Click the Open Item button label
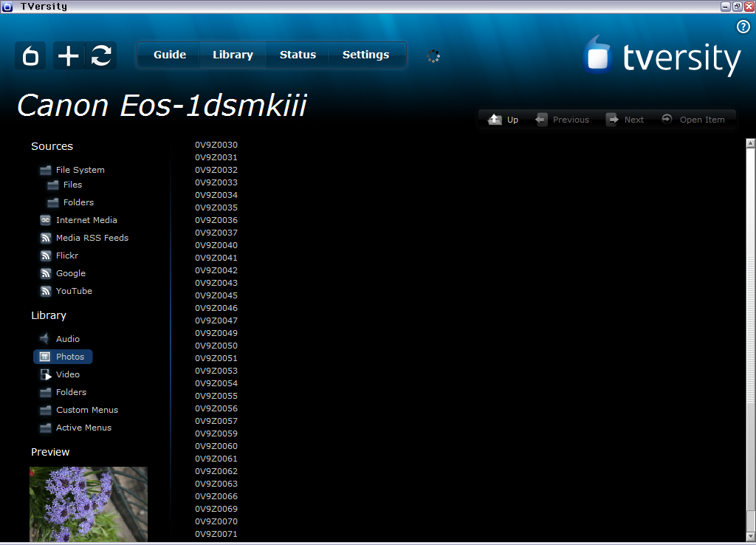 (x=702, y=120)
